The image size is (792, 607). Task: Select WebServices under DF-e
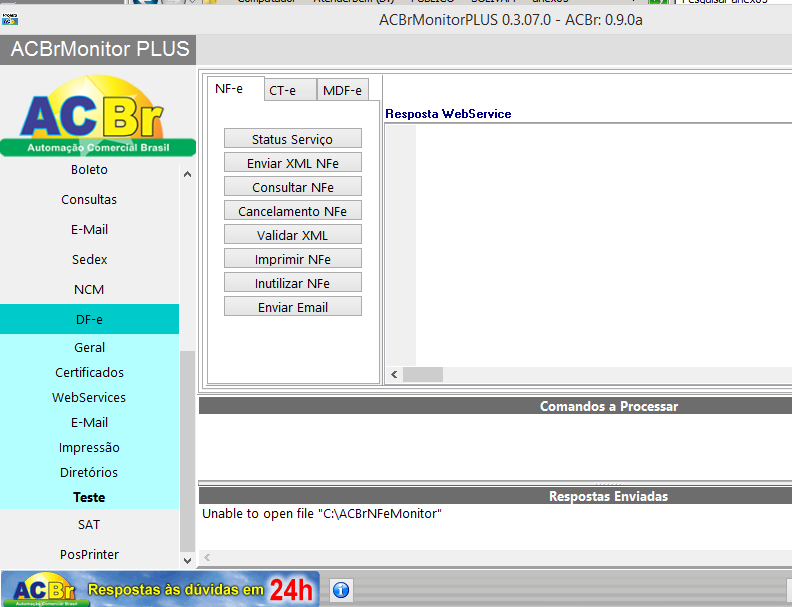click(89, 397)
